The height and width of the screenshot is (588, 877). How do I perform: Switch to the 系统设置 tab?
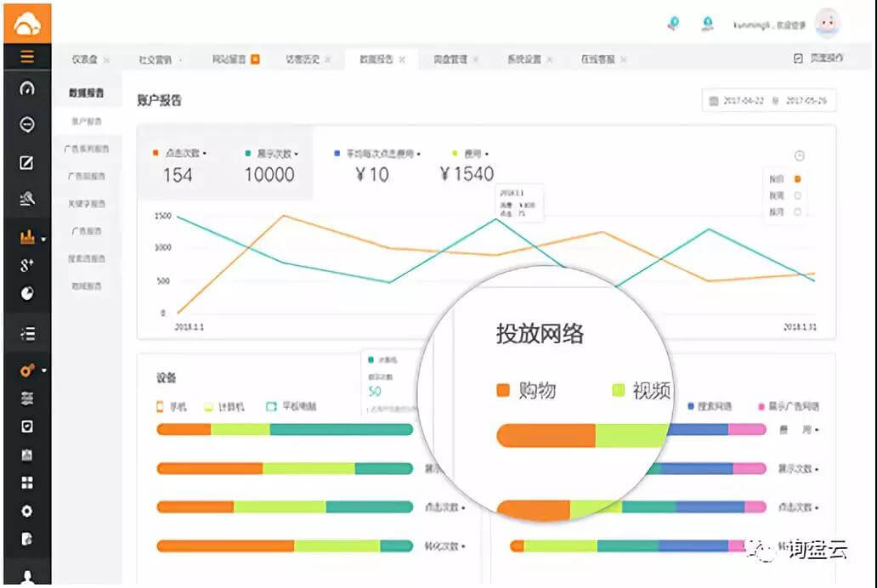pos(524,59)
